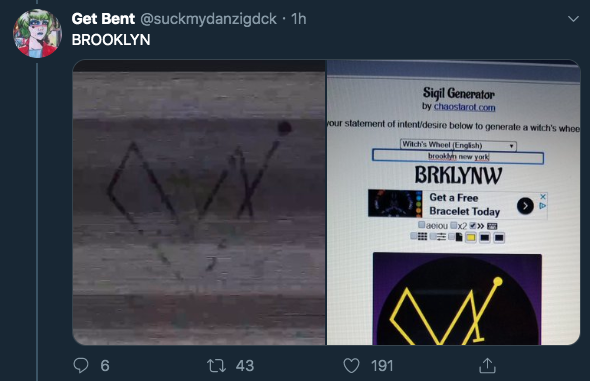Click the brooklyn new york text field

coord(458,157)
